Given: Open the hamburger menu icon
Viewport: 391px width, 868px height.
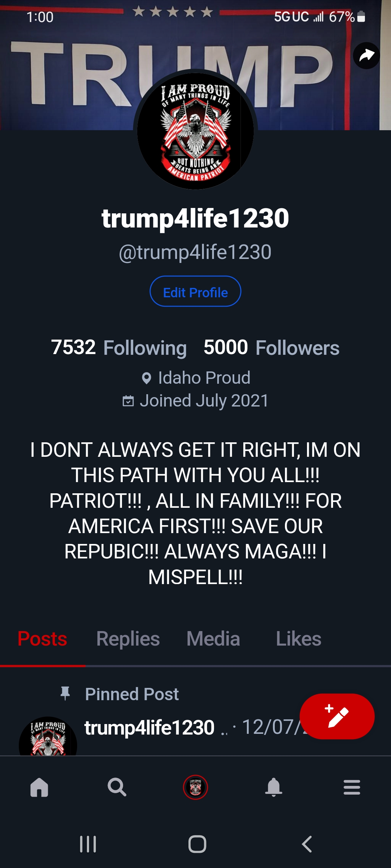Looking at the screenshot, I should [x=352, y=787].
